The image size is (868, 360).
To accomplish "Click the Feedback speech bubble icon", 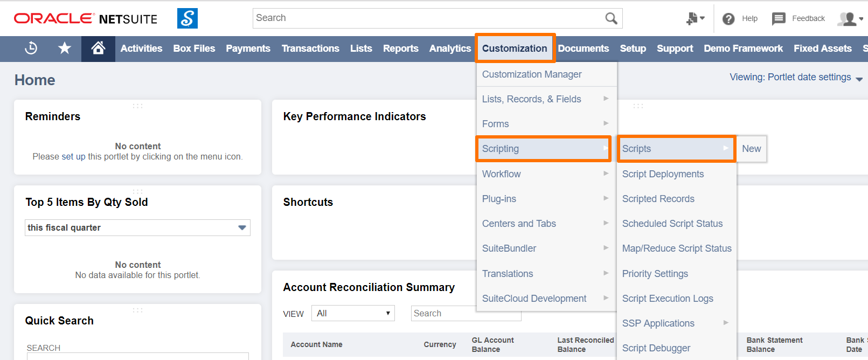I will pos(779,19).
